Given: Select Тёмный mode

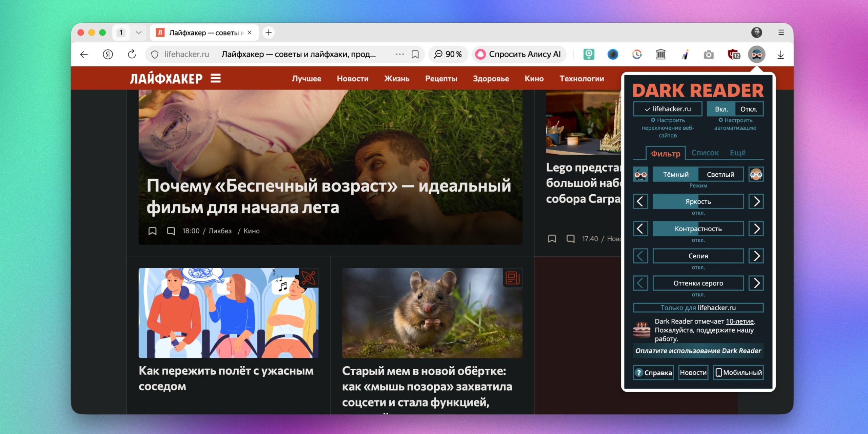Looking at the screenshot, I should pos(676,174).
